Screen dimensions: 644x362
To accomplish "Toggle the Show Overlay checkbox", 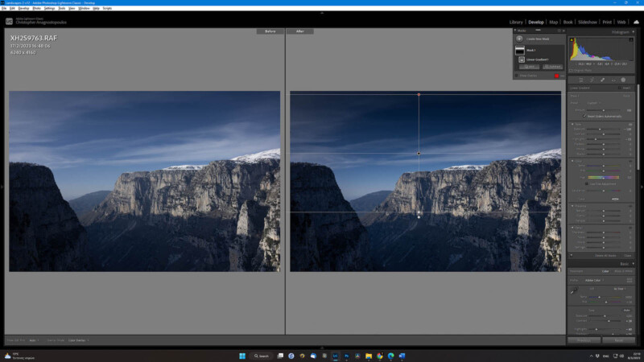I will coord(517,76).
